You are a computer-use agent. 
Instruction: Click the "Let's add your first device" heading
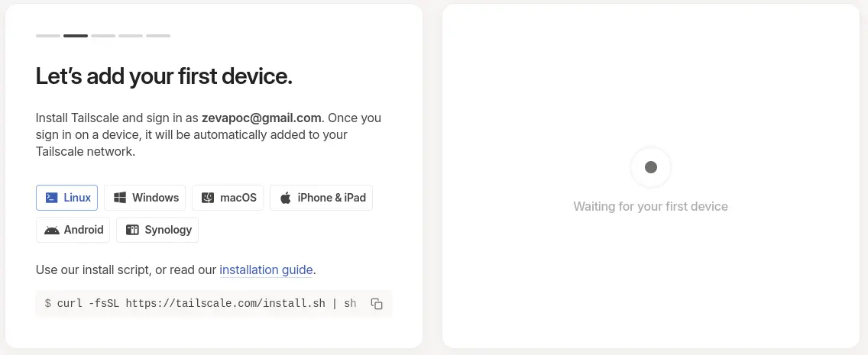[x=164, y=76]
